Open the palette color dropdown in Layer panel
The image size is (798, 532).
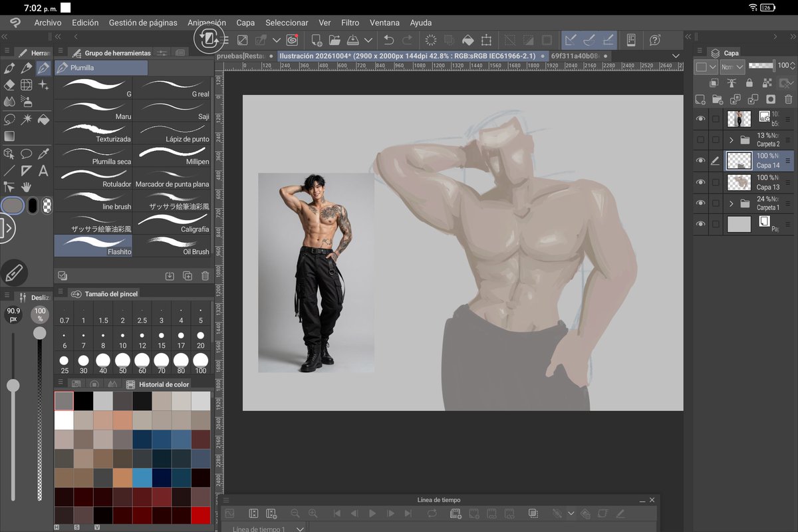[706, 66]
